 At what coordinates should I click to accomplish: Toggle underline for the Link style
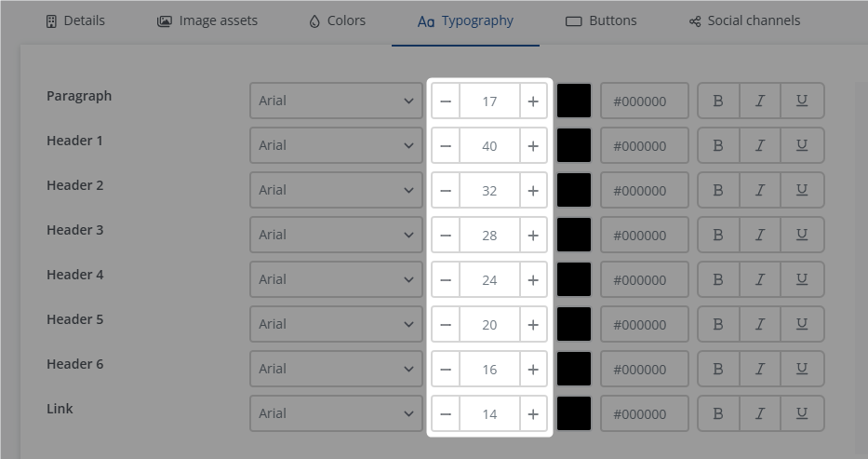coord(802,413)
